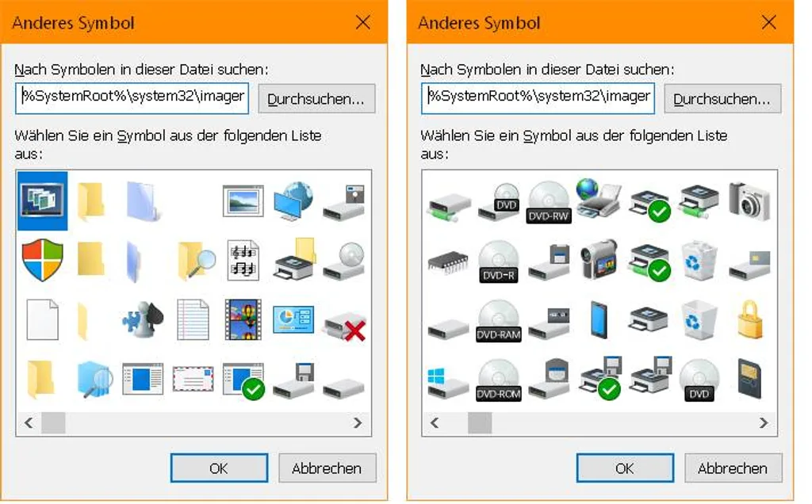
Task: Click the file path field in right dialog
Action: tap(538, 98)
